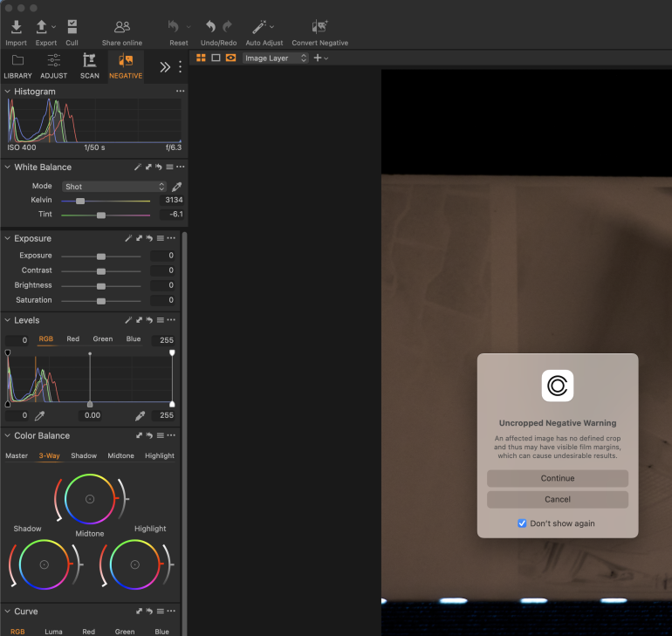This screenshot has width=672, height=636.
Task: Click Exposure panel auto-adjust wand
Action: point(128,238)
